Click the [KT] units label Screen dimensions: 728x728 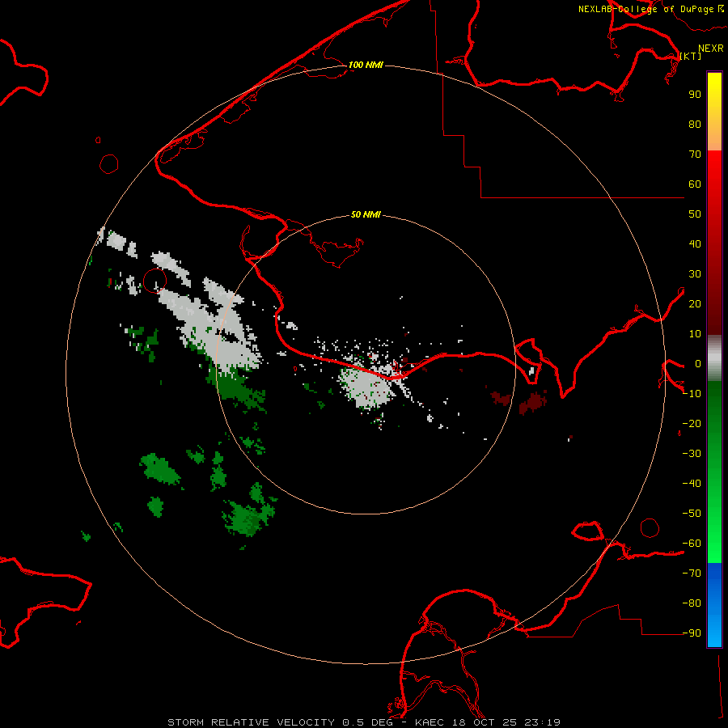[x=691, y=56]
